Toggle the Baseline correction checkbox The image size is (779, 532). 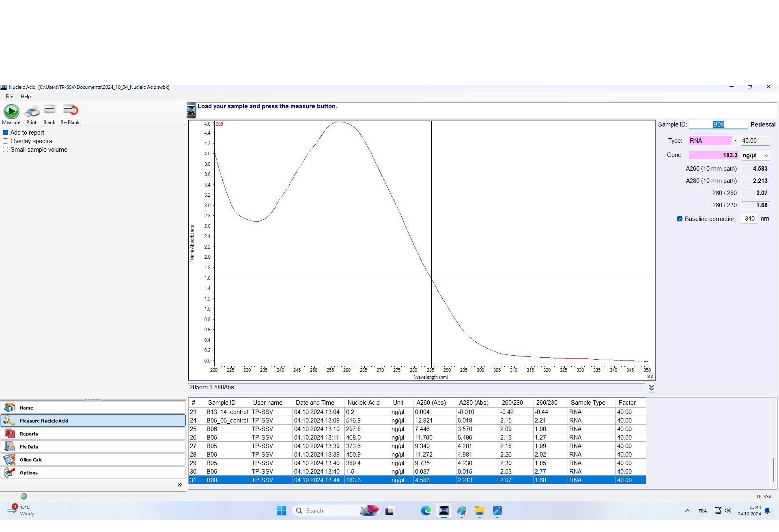pyautogui.click(x=680, y=219)
